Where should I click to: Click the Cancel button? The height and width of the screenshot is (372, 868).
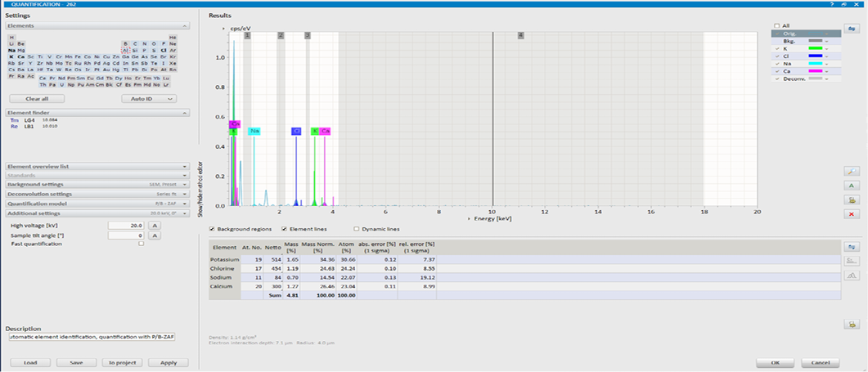click(822, 362)
